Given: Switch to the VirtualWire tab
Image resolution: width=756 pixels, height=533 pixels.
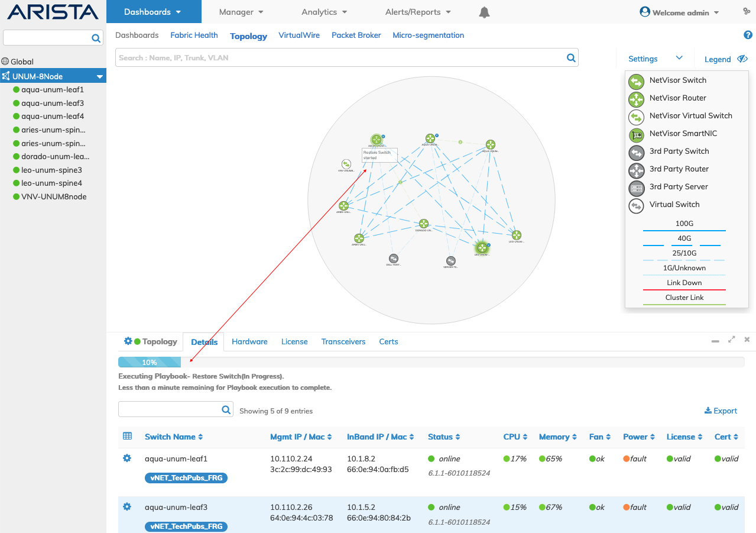Looking at the screenshot, I should point(299,35).
